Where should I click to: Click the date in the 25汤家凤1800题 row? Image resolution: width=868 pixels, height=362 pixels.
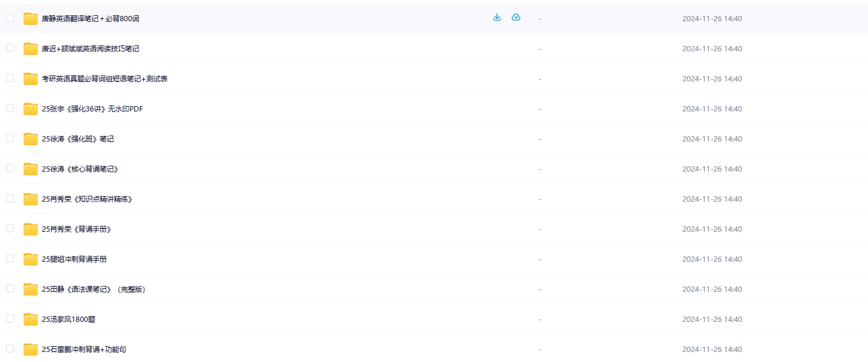pyautogui.click(x=712, y=320)
